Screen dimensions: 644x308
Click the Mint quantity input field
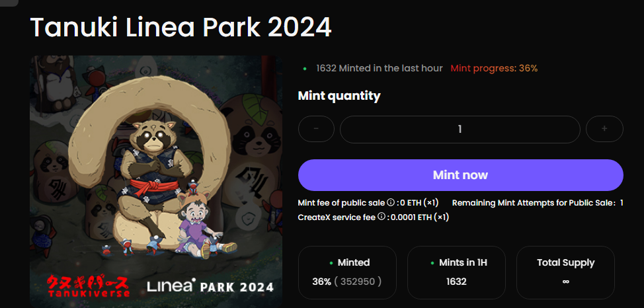click(x=460, y=129)
